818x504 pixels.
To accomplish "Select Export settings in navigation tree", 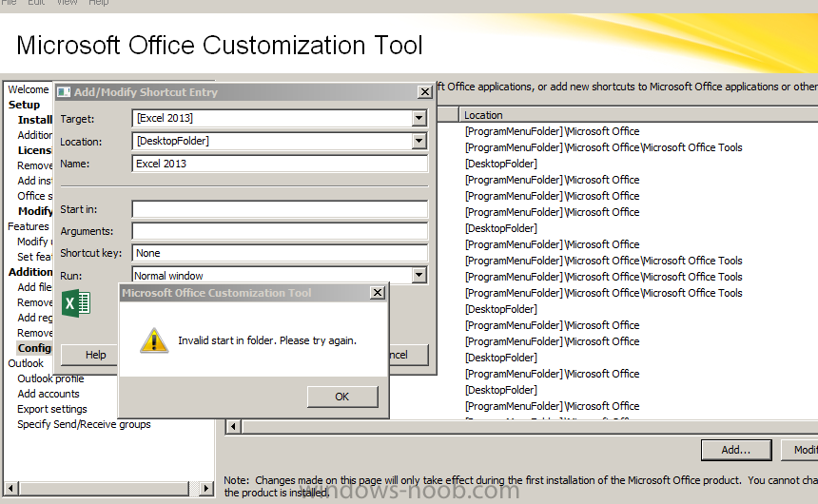I will pyautogui.click(x=52, y=409).
